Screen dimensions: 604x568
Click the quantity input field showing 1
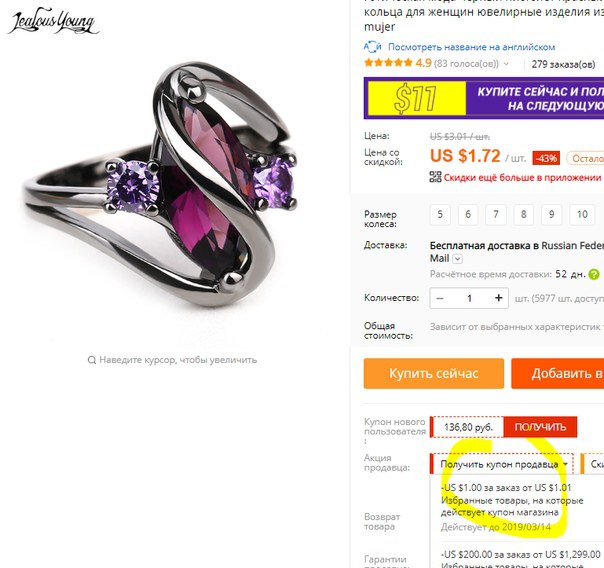tap(469, 298)
